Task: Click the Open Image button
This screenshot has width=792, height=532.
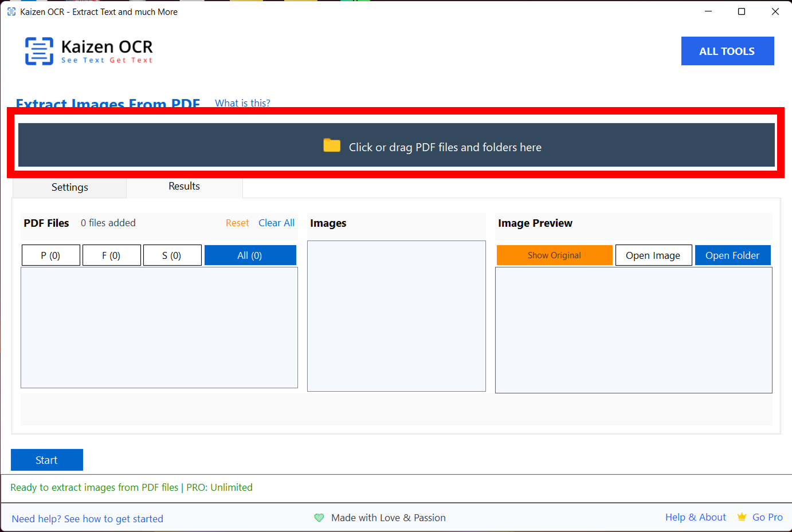Action: [x=653, y=255]
